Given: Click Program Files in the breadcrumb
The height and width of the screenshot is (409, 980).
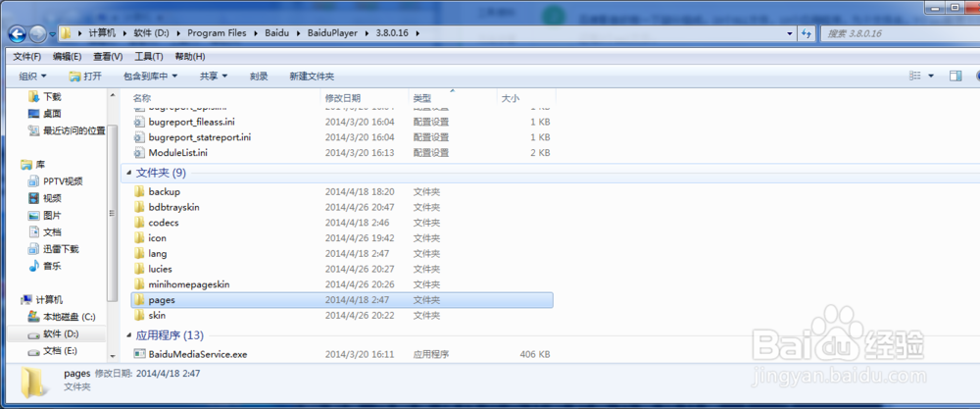Looking at the screenshot, I should [x=217, y=33].
